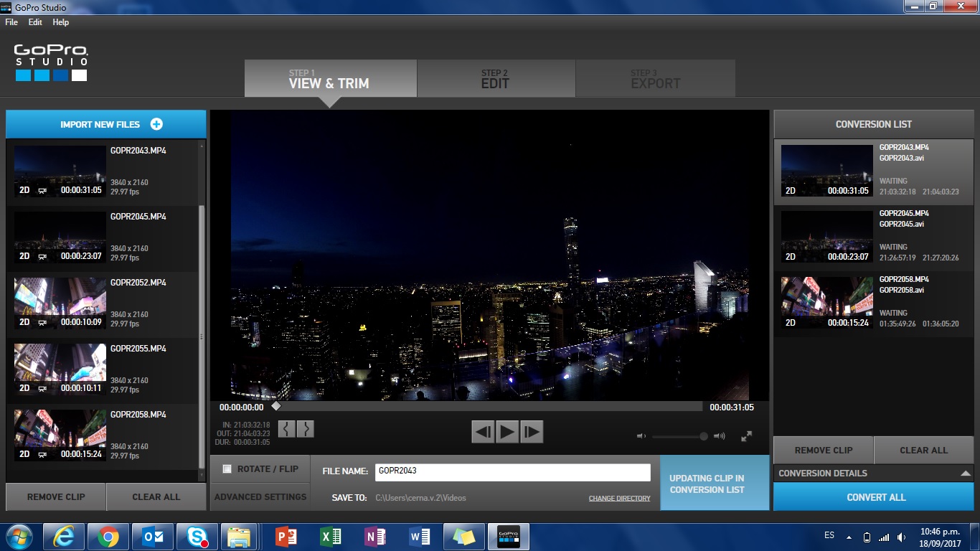Screen dimensions: 980x551
Task: Open the Edit menu
Action: [35, 22]
